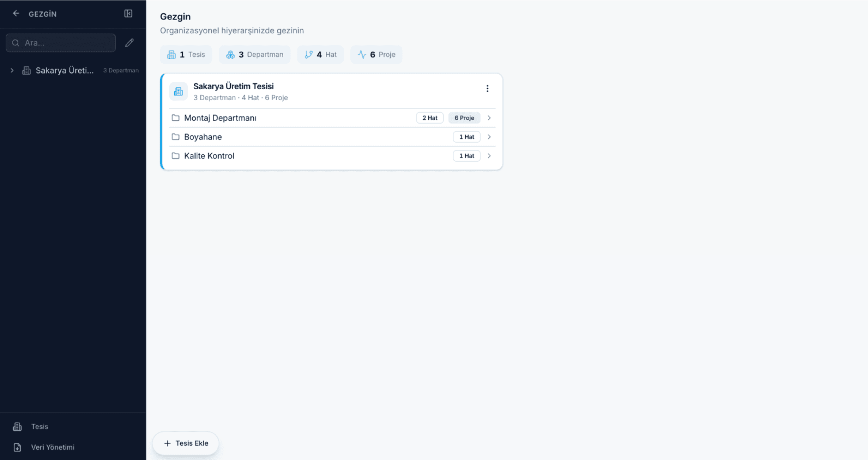Open three-dot menu on Sakarya card

click(487, 88)
